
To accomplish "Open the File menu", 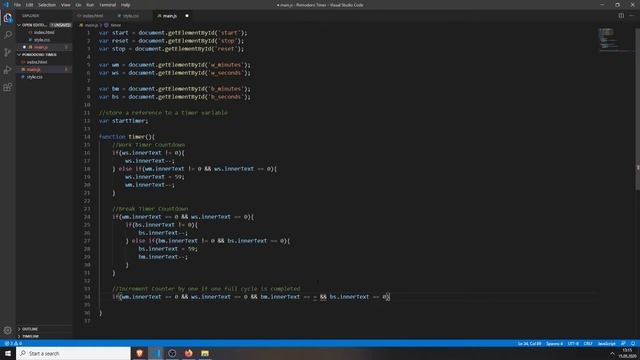I will coord(17,5).
